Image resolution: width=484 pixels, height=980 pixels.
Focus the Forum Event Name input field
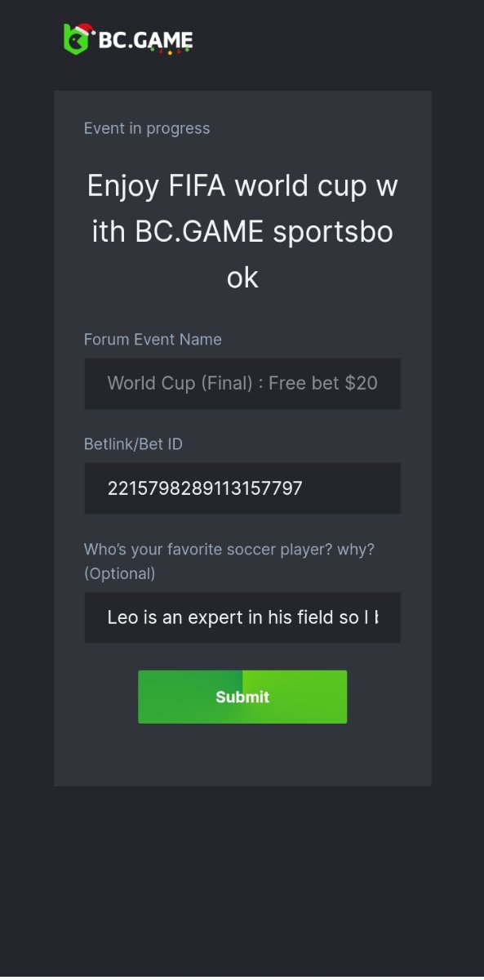pos(242,383)
